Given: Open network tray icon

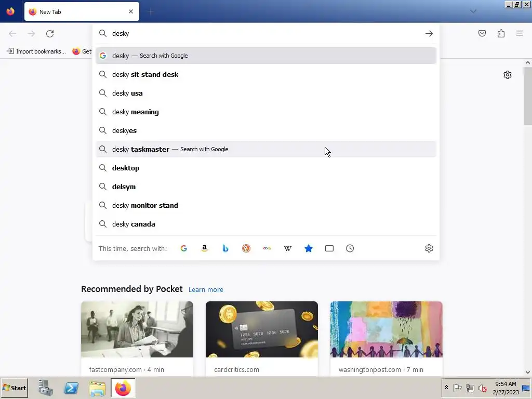Looking at the screenshot, I should pos(470,388).
